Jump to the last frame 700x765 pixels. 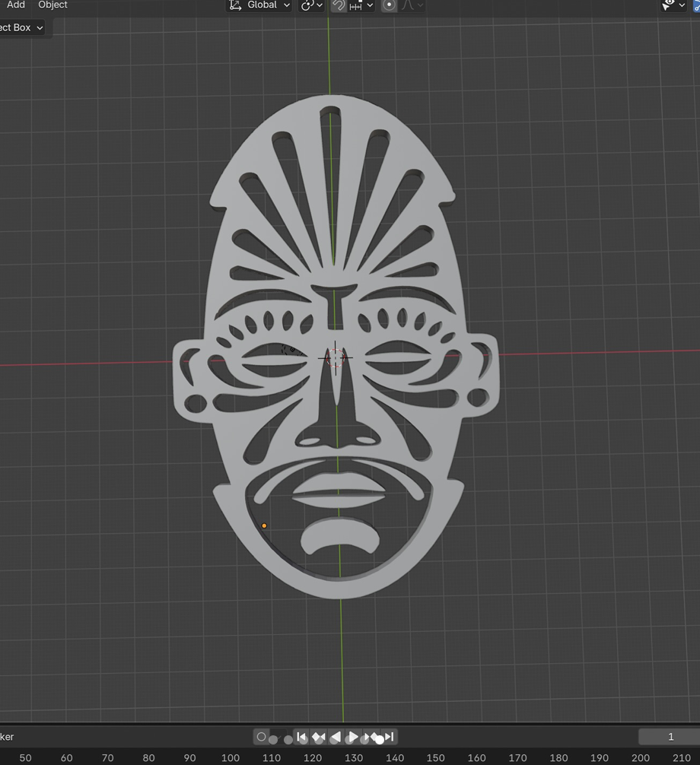coord(389,737)
